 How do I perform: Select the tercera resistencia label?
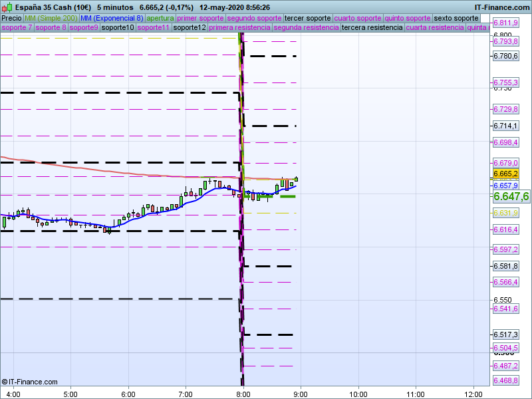[372, 27]
